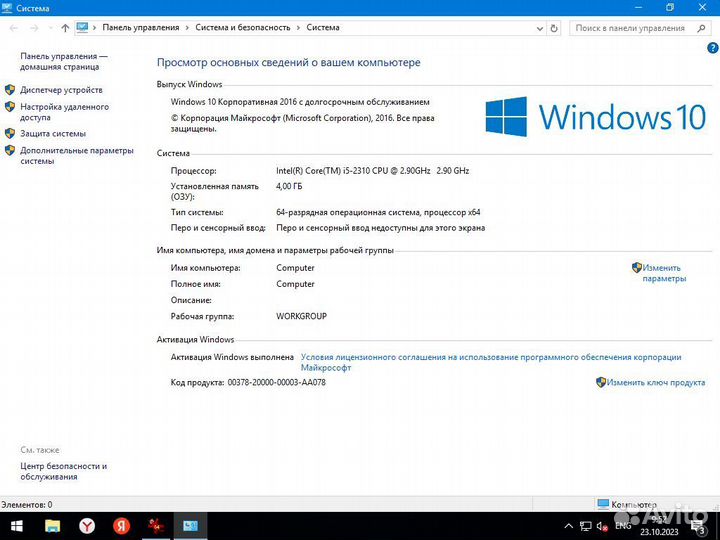Image resolution: width=720 pixels, height=540 pixels.
Task: Select the Windows 10 Корпоративная 2016 edition text
Action: (x=300, y=102)
